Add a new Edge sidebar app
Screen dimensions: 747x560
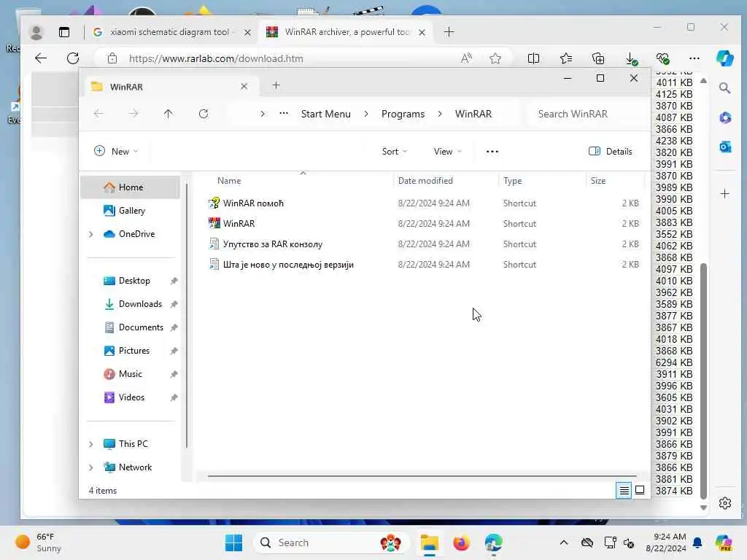pos(724,194)
